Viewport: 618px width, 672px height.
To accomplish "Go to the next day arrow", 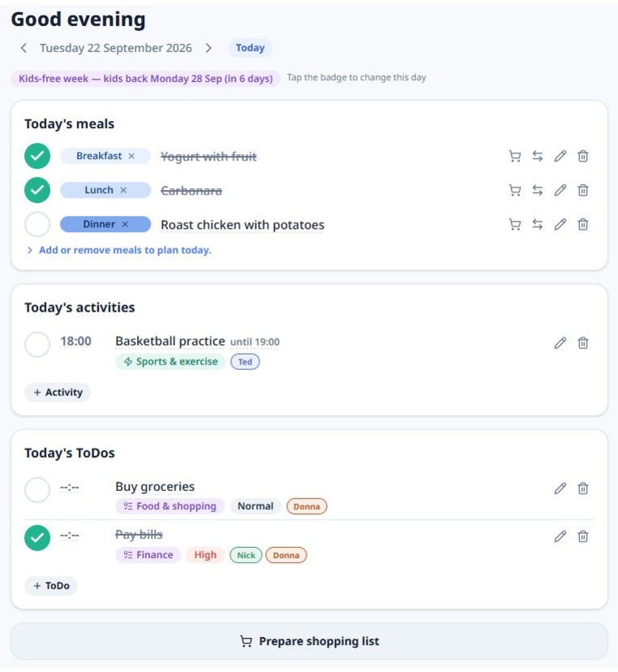I will (x=208, y=48).
